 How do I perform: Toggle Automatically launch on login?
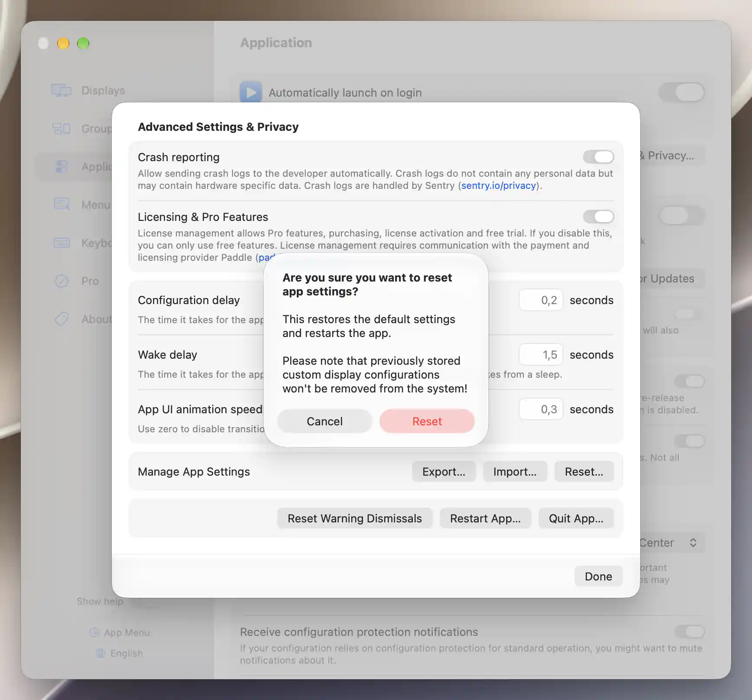coord(682,92)
